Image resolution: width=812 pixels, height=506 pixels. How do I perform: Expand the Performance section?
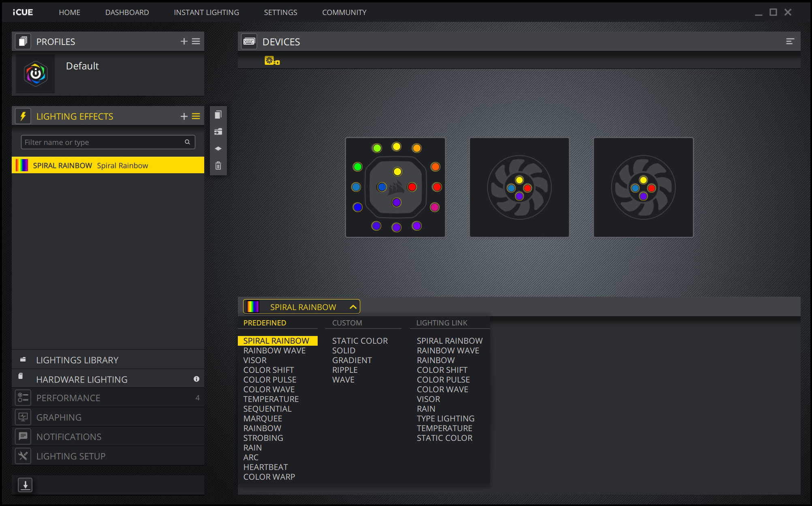click(68, 398)
